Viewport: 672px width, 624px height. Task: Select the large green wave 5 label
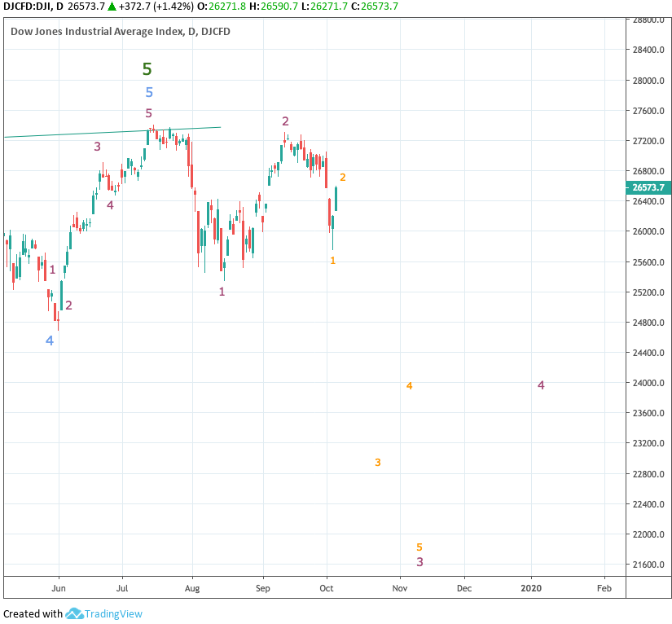tap(147, 69)
